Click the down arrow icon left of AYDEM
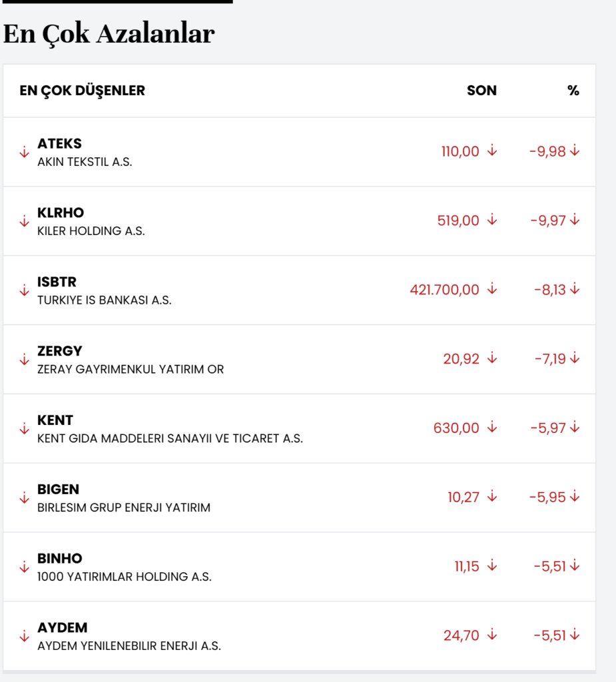Screen dimensions: 616x682 pos(25,635)
